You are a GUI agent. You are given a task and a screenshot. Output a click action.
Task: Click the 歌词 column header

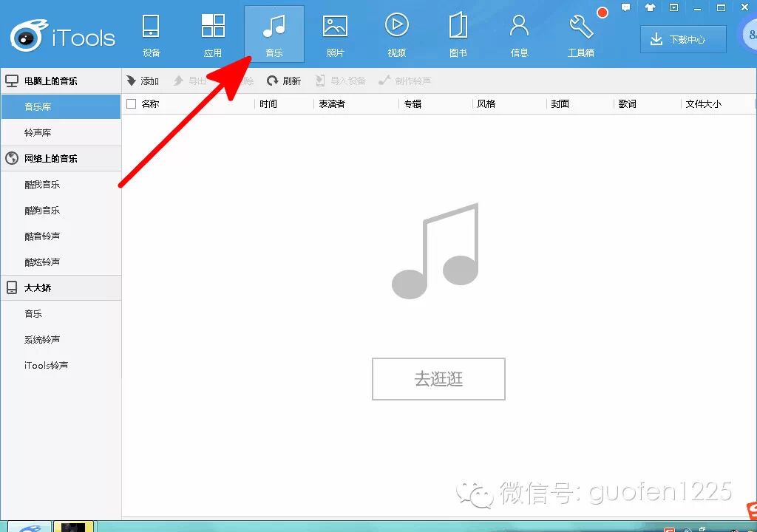coord(628,103)
